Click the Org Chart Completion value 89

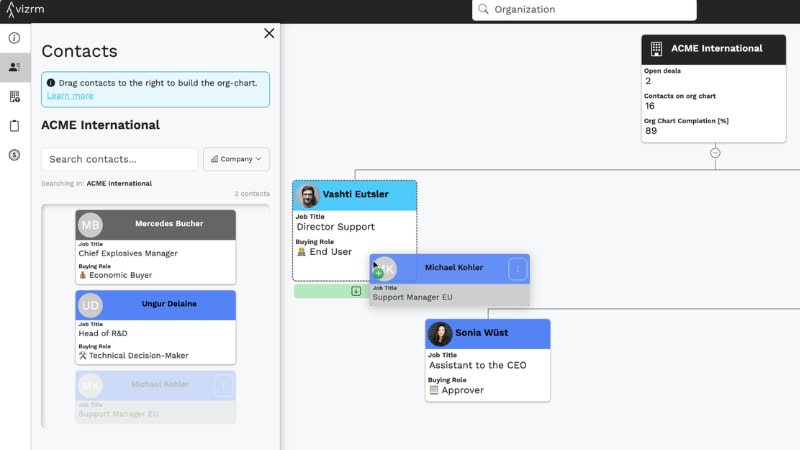tap(651, 131)
